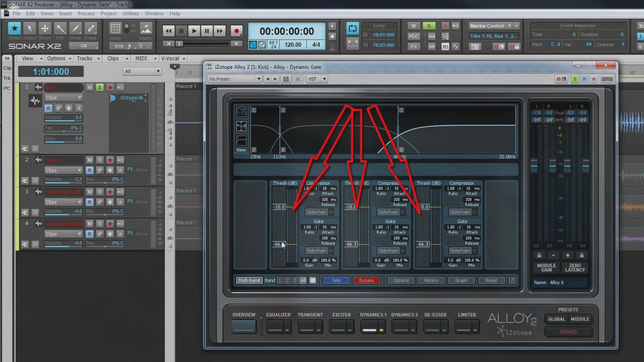The image size is (644, 362).
Task: Open Alloy Options
Action: point(401,281)
